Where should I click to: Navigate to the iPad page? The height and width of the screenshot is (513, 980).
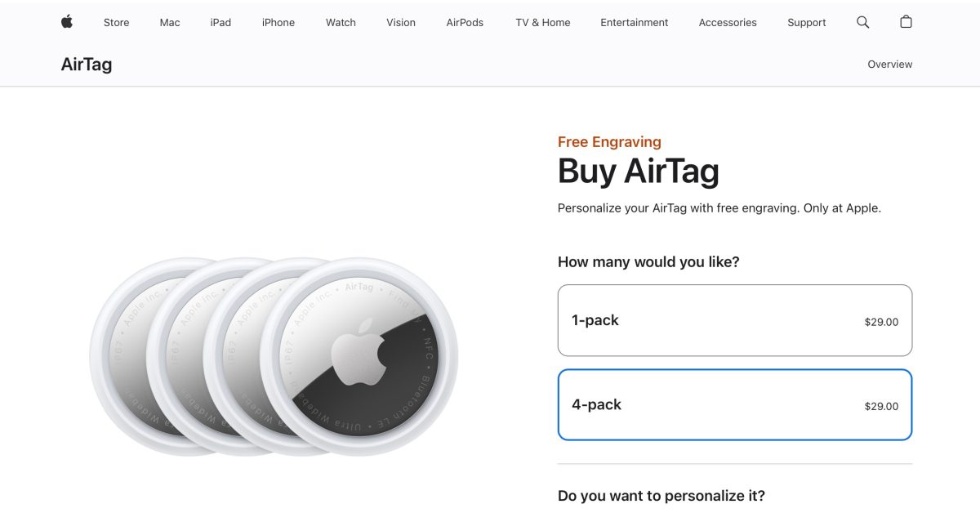[220, 22]
